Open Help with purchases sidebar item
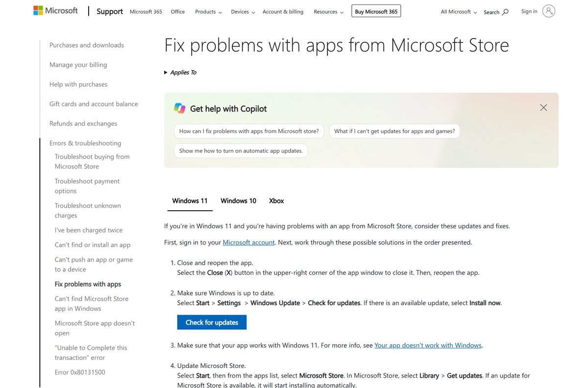 point(78,84)
